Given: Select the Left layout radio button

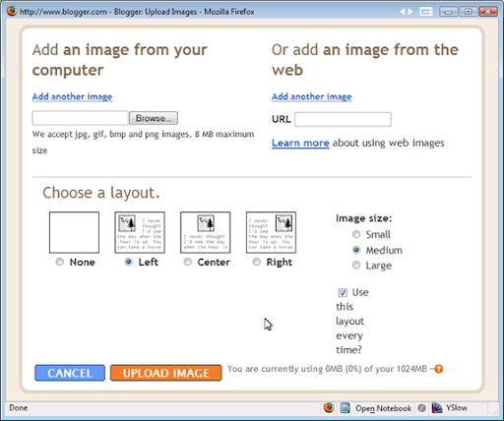Looking at the screenshot, I should click(129, 262).
